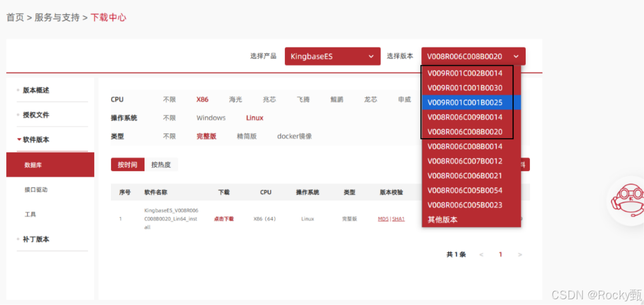The height and width of the screenshot is (305, 644).
Task: Sort list with 按时间 tab
Action: 127,165
